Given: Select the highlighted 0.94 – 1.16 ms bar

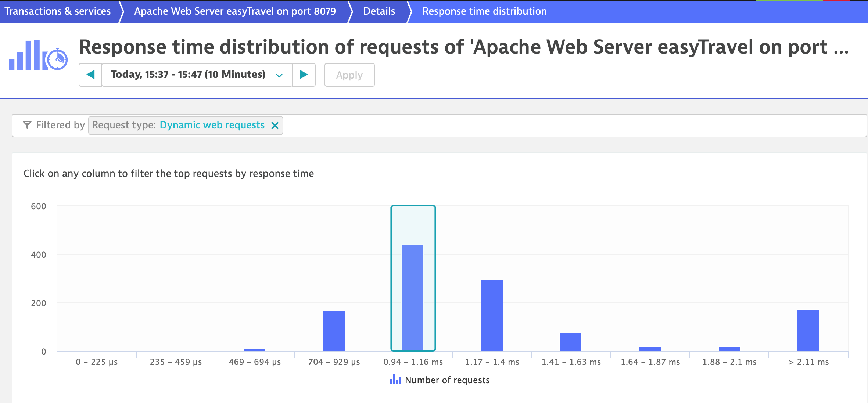Looking at the screenshot, I should coord(413,297).
